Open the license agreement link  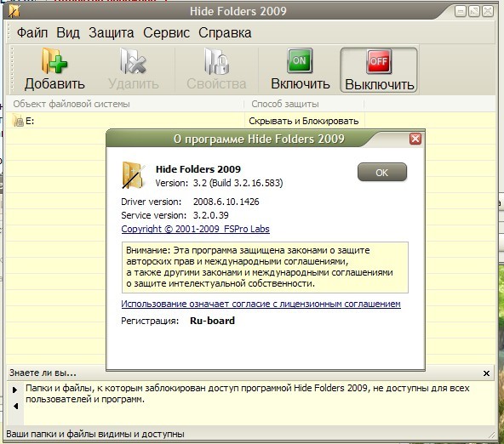click(261, 304)
